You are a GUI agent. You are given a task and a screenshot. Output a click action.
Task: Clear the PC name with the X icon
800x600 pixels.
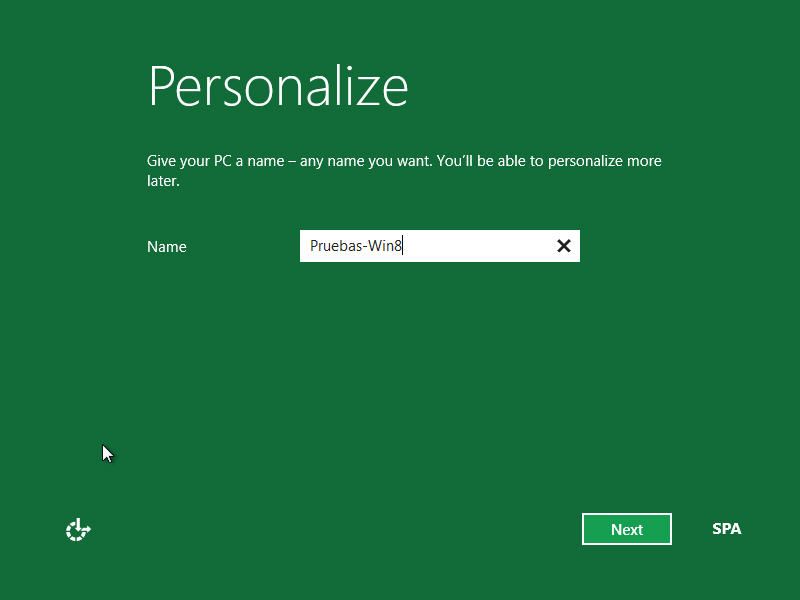[563, 246]
